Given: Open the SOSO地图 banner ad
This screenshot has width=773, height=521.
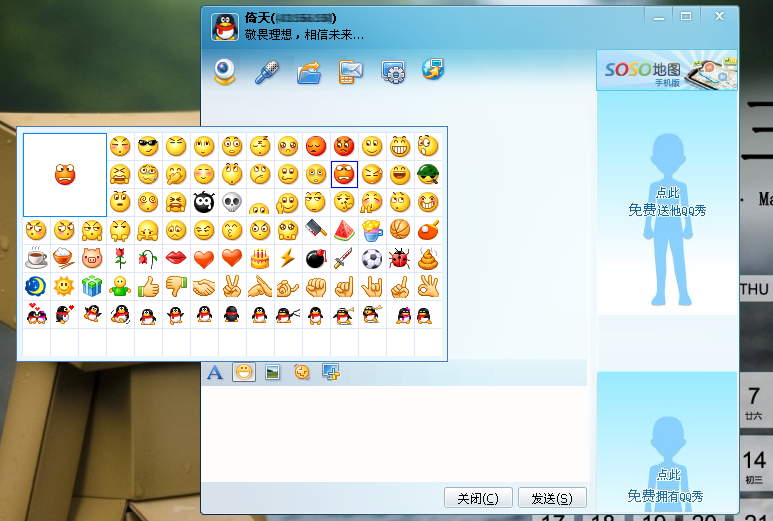Looking at the screenshot, I should (667, 70).
